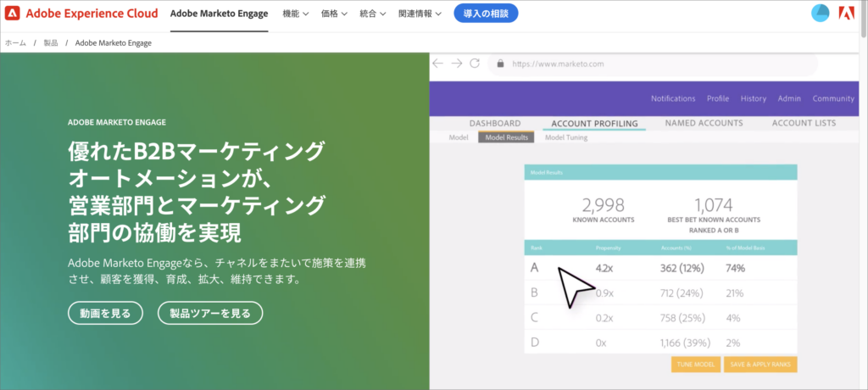
Task: Click the embedded browser forward arrow
Action: pos(457,64)
